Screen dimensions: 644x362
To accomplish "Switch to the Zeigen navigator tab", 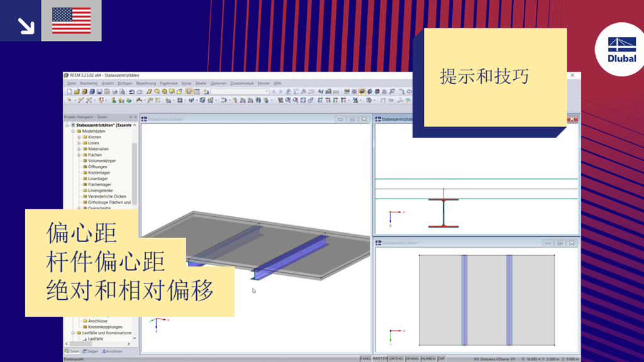I will (91, 351).
